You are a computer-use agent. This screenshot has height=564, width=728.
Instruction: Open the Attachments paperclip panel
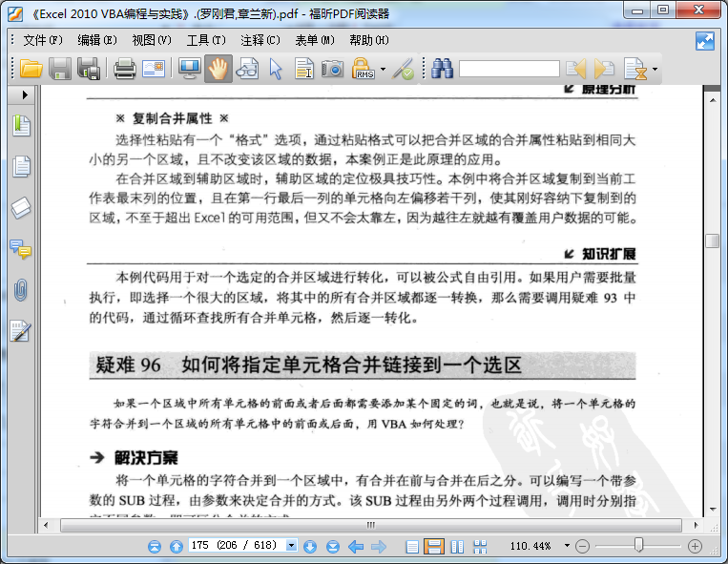coord(20,290)
